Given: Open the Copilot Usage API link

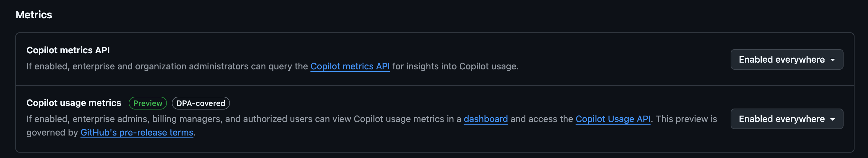Looking at the screenshot, I should (x=613, y=119).
